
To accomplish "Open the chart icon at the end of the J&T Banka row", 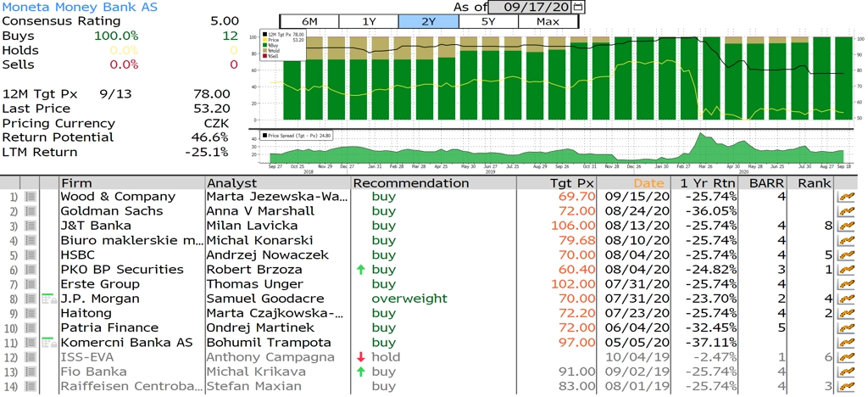I will coord(846,226).
